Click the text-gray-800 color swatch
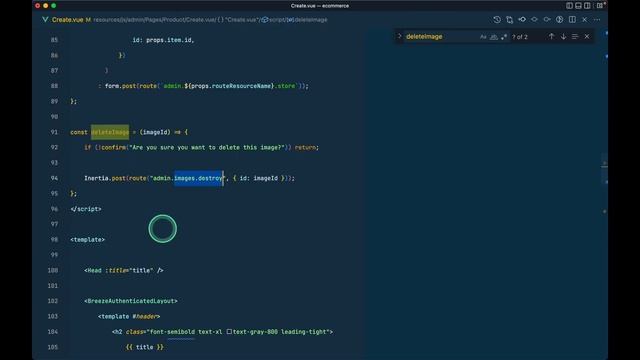 229,332
